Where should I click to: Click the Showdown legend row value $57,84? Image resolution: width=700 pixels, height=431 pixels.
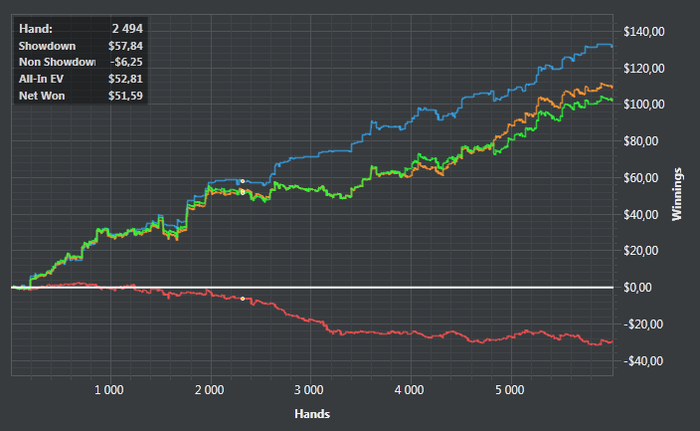[125, 46]
